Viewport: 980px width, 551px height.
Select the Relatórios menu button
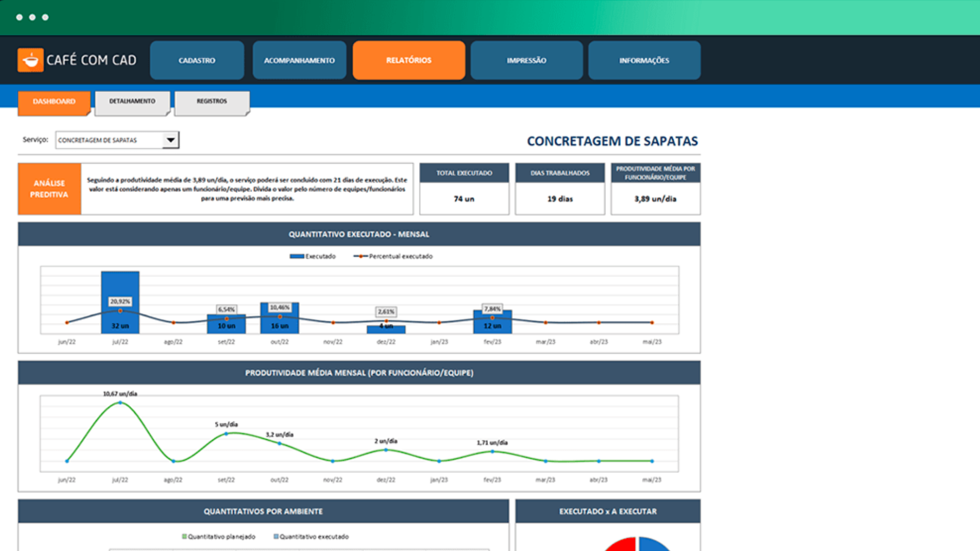(409, 60)
